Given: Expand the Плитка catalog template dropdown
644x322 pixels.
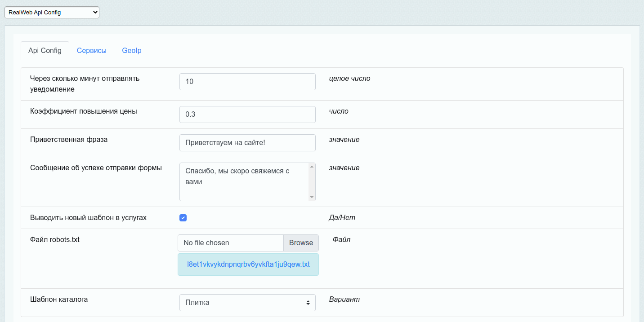Looking at the screenshot, I should click(247, 303).
